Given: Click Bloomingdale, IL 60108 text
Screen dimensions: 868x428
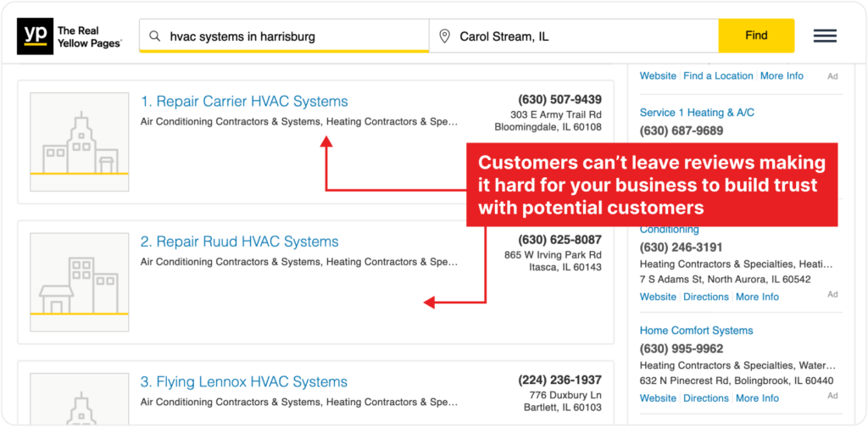Looking at the screenshot, I should pyautogui.click(x=548, y=127).
